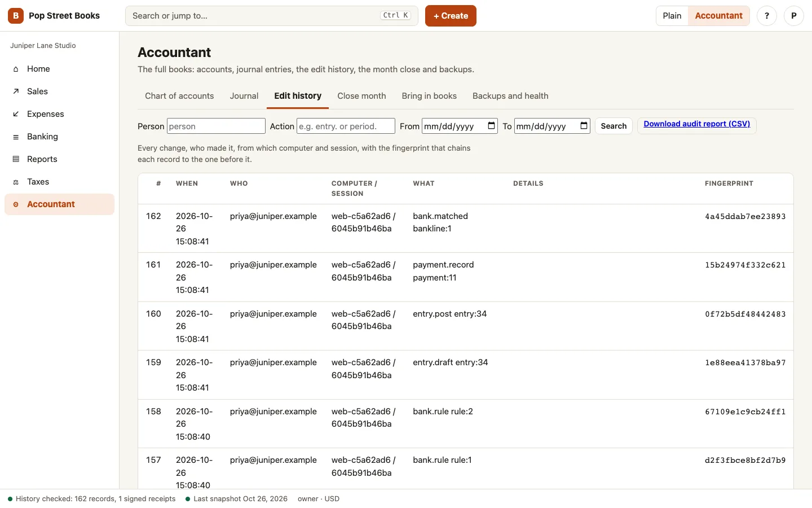Open the To date calendar picker icon
The width and height of the screenshot is (812, 508).
click(x=584, y=126)
